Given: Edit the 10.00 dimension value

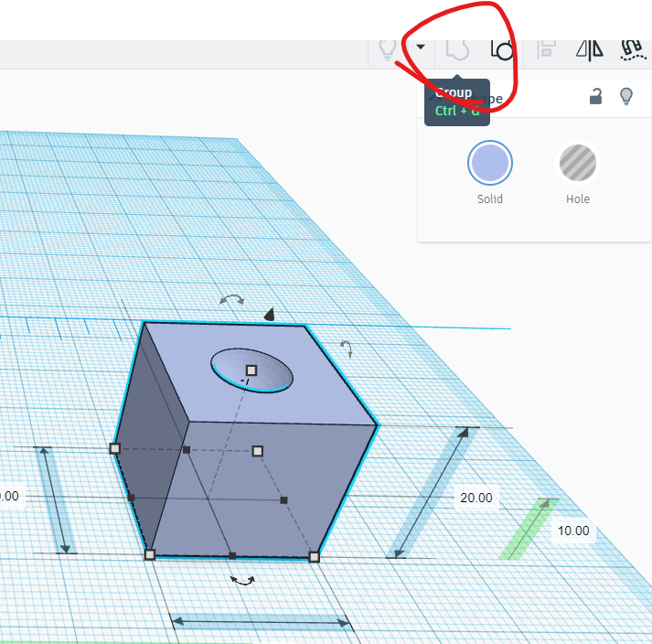Looking at the screenshot, I should 573,531.
